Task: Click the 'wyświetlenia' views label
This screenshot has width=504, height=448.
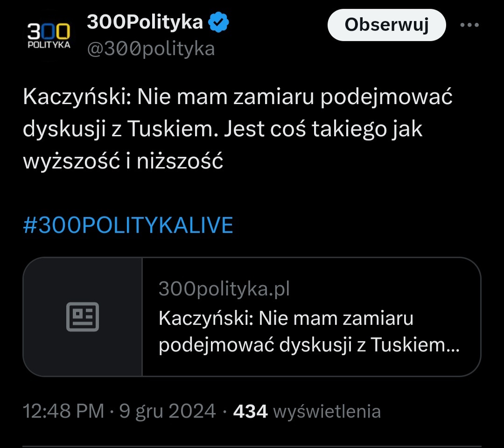Action: (x=327, y=411)
